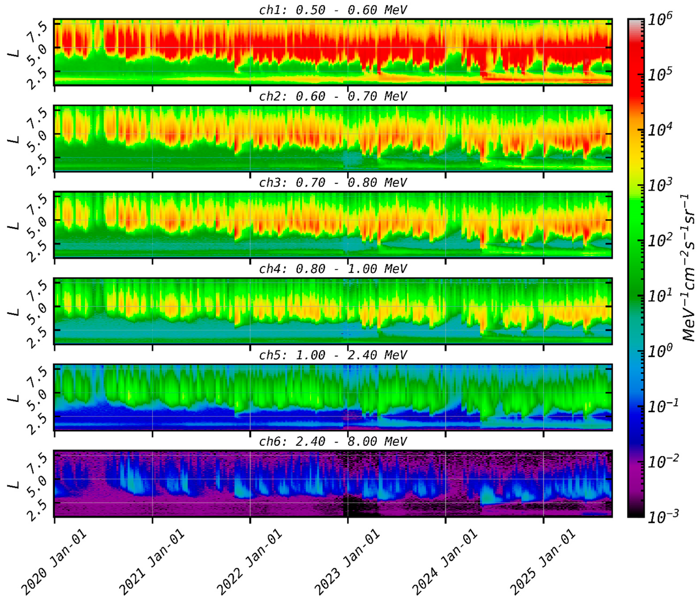
Task: Select the 2020 Jan-01 axis label
Action: [54, 562]
